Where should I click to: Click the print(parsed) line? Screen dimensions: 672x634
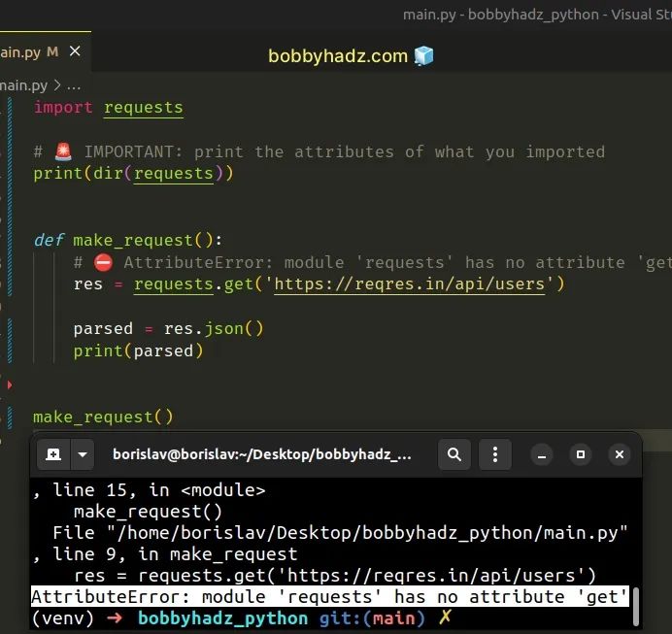point(138,350)
